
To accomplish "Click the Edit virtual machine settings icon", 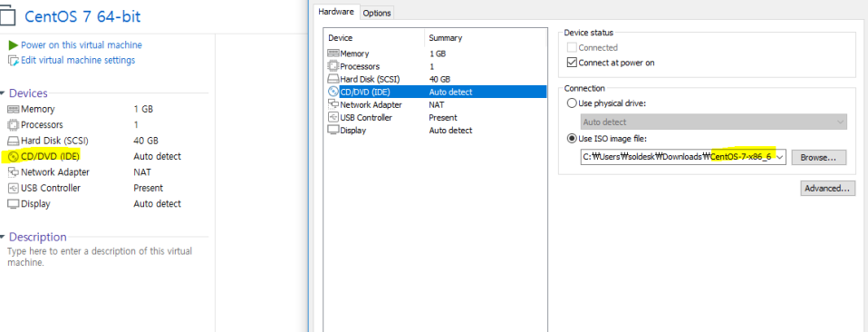I will (x=14, y=61).
